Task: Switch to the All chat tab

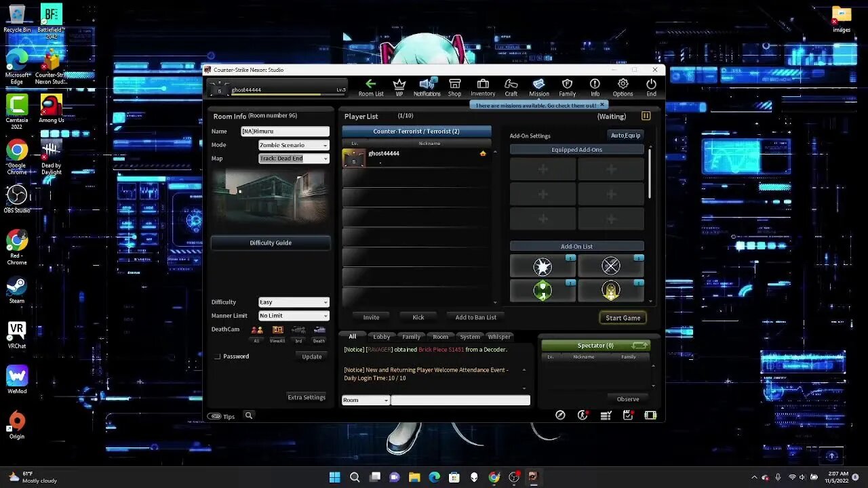Action: 353,336
